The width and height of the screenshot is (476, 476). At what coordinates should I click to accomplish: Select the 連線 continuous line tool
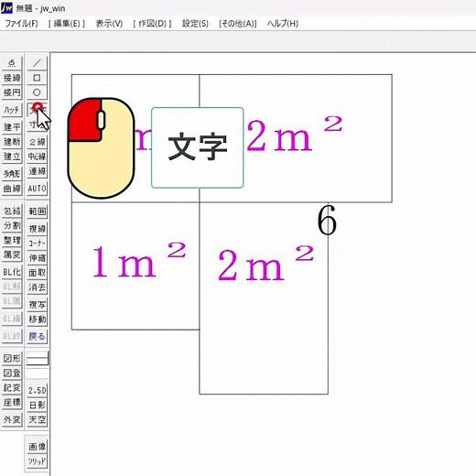pos(37,171)
